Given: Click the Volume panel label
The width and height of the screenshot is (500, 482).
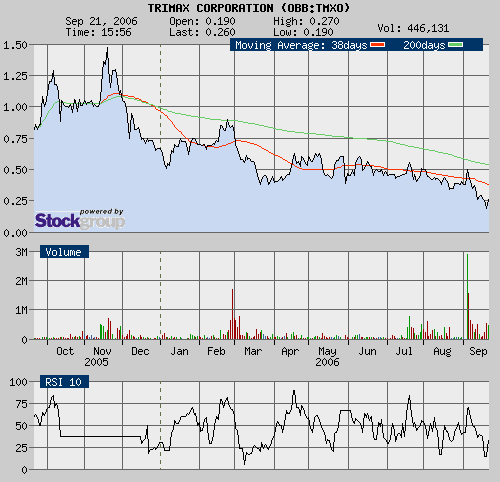Looking at the screenshot, I should [x=64, y=252].
